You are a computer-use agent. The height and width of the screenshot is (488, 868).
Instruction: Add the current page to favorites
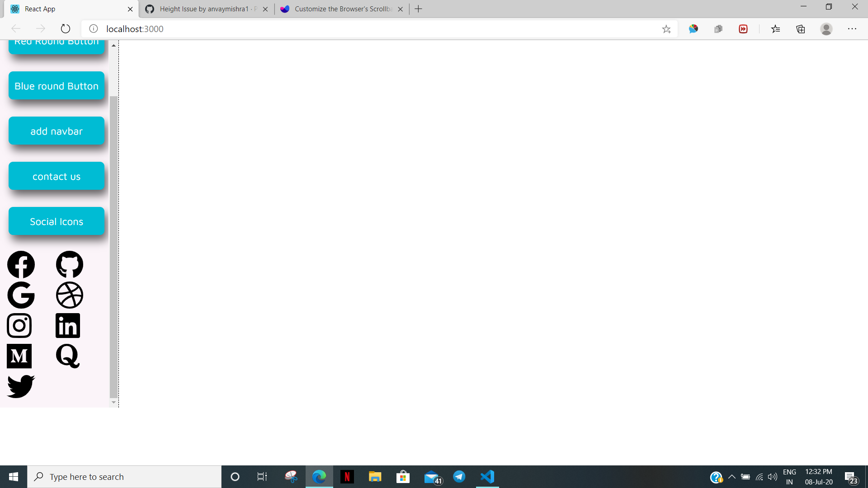[x=666, y=29]
